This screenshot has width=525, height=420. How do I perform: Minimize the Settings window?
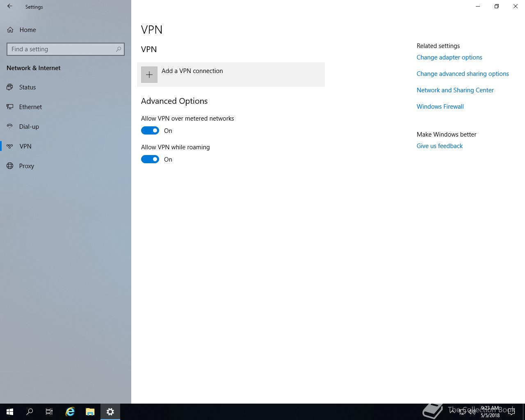478,7
